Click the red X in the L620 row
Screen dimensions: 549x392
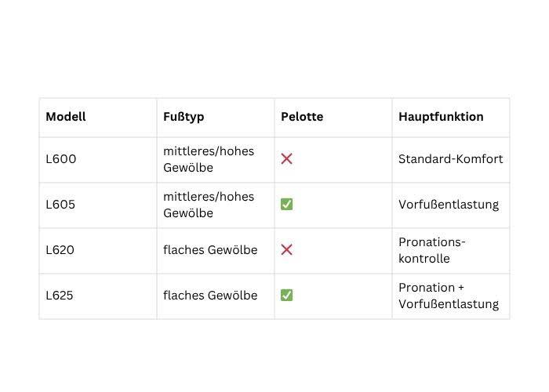(x=286, y=250)
